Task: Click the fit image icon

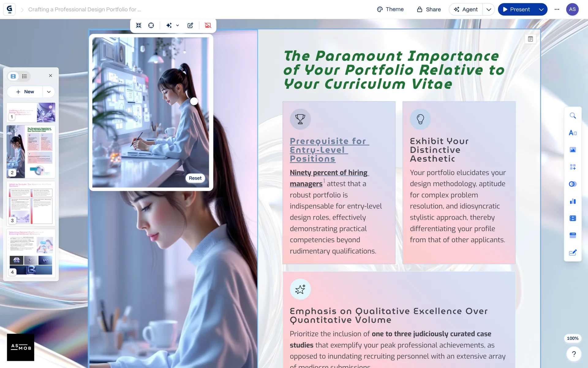Action: pyautogui.click(x=139, y=25)
